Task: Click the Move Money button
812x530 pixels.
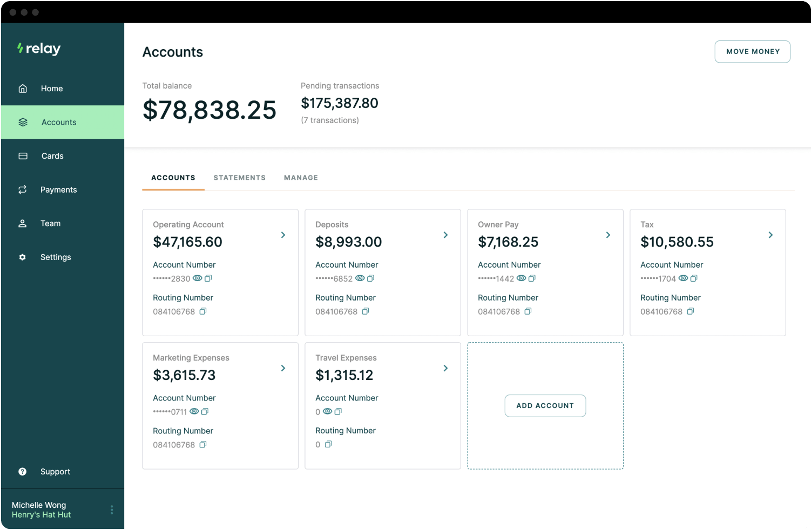Action: click(x=752, y=51)
